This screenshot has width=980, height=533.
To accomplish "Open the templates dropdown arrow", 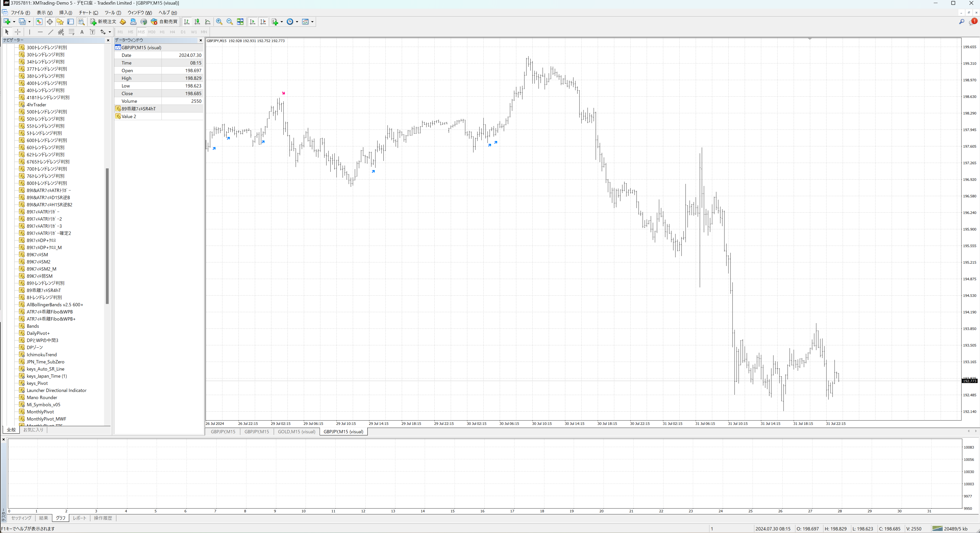I will 312,22.
